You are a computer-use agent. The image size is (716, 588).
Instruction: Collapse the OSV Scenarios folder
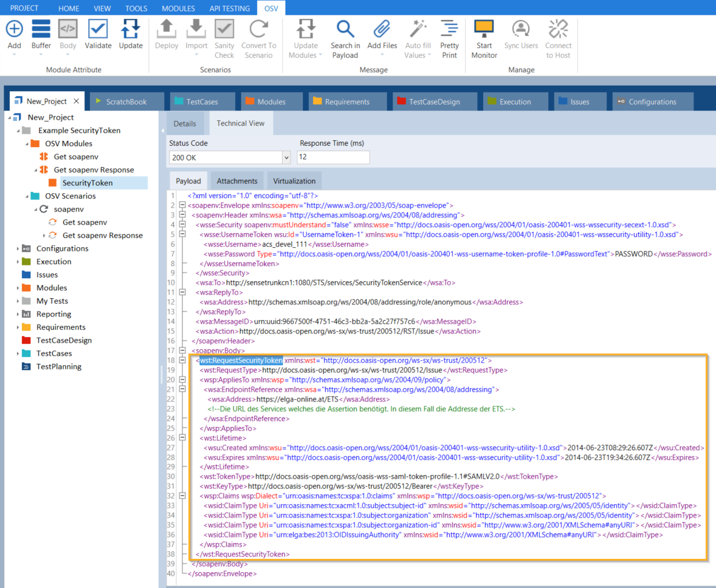pyautogui.click(x=27, y=196)
